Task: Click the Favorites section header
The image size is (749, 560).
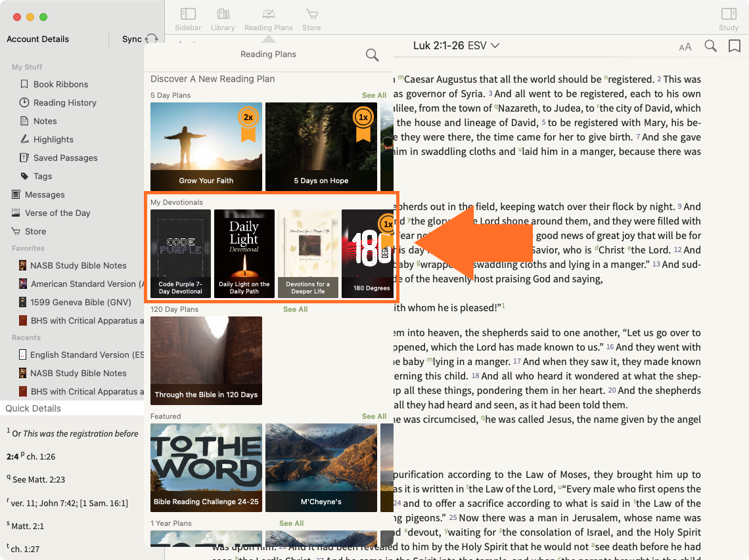Action: [x=28, y=248]
